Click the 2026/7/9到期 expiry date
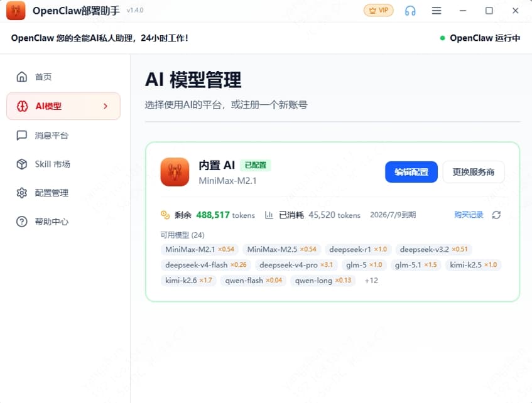 point(393,215)
